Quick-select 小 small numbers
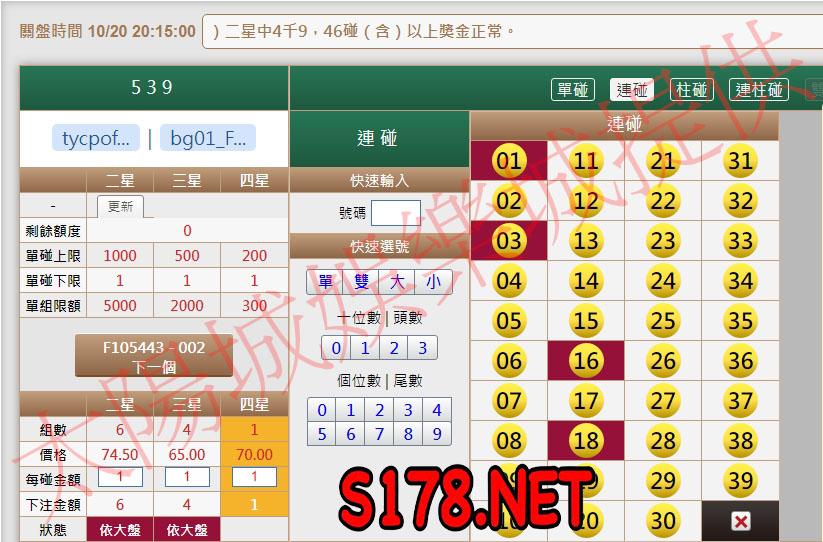This screenshot has width=823, height=542. click(x=433, y=282)
